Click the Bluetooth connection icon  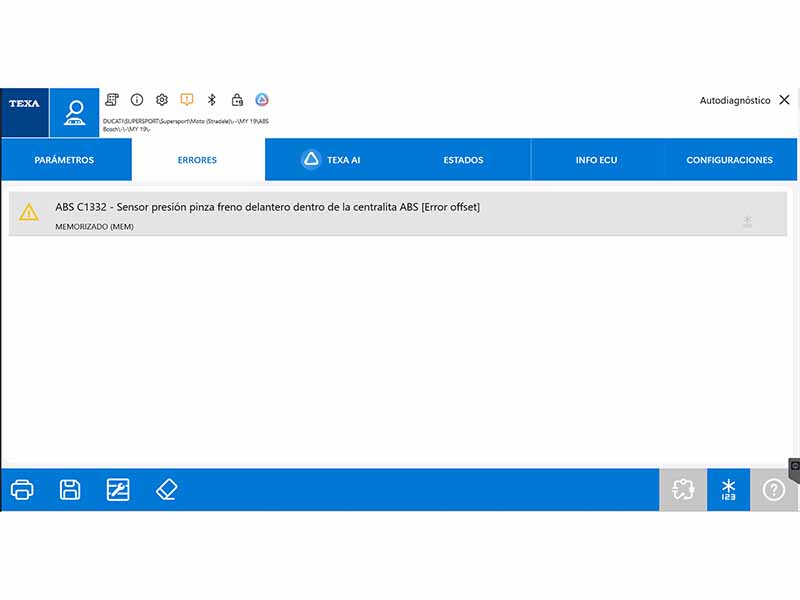pos(212,99)
